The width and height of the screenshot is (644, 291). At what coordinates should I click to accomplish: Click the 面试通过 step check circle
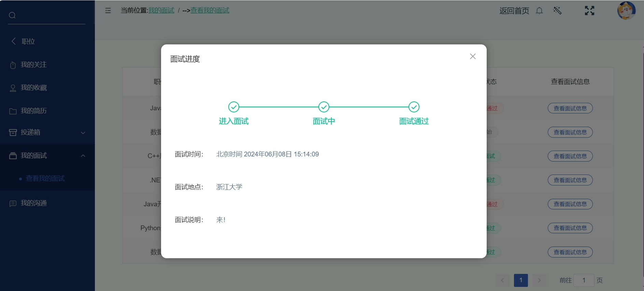click(x=414, y=107)
